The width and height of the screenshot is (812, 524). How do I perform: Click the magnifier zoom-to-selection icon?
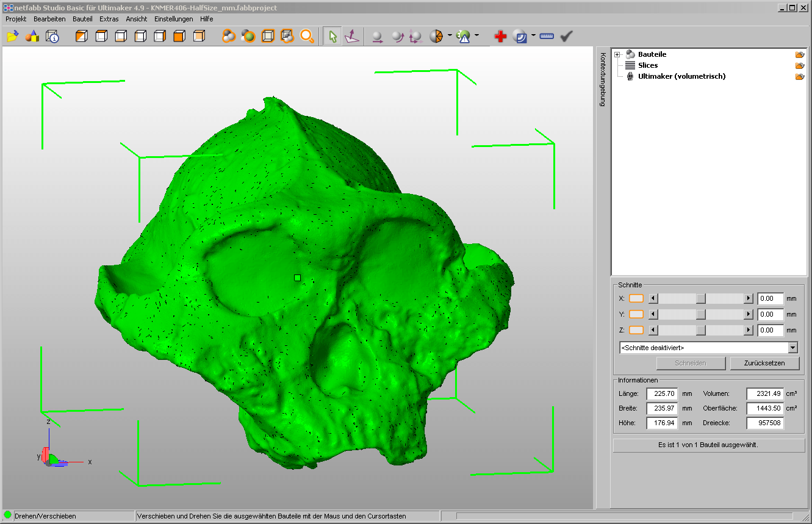tap(307, 37)
